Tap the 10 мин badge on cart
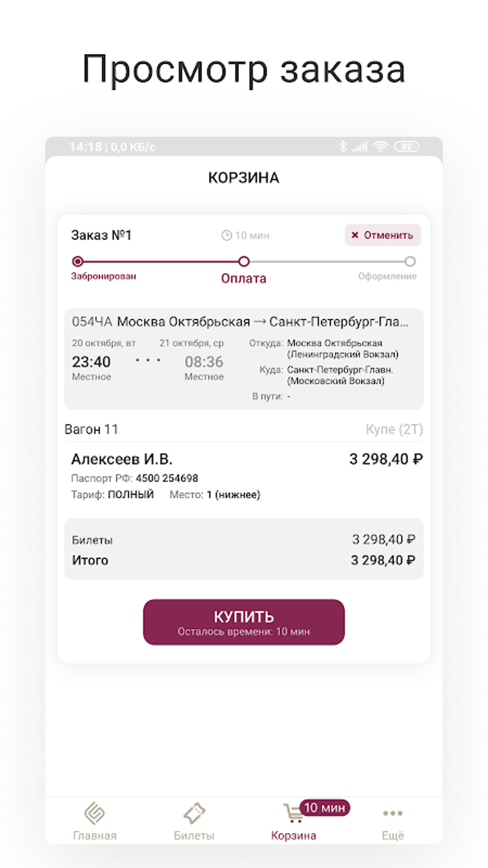488x868 pixels. pos(325,808)
